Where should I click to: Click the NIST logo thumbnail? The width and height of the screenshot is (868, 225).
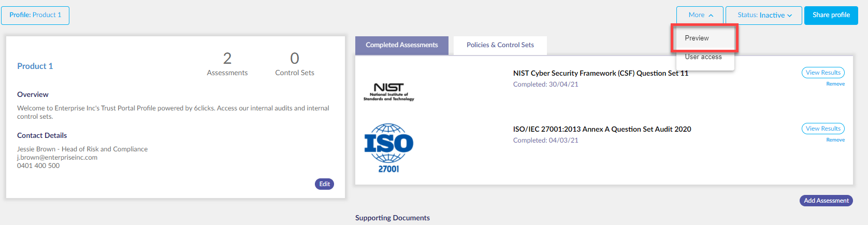pos(388,92)
